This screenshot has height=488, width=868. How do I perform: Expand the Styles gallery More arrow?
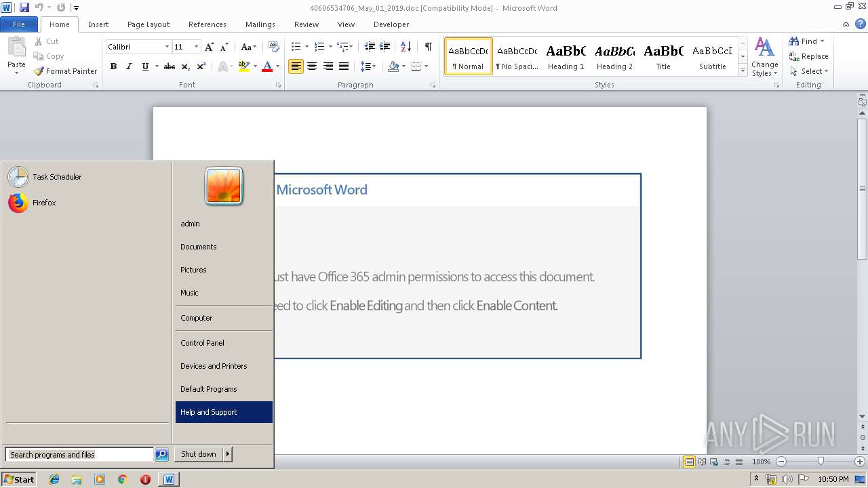pyautogui.click(x=743, y=70)
